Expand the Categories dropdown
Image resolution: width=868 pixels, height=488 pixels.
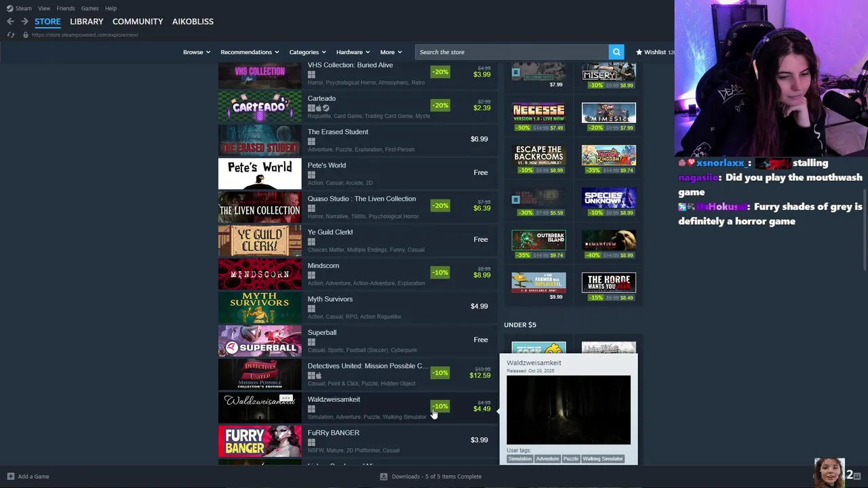[x=307, y=52]
